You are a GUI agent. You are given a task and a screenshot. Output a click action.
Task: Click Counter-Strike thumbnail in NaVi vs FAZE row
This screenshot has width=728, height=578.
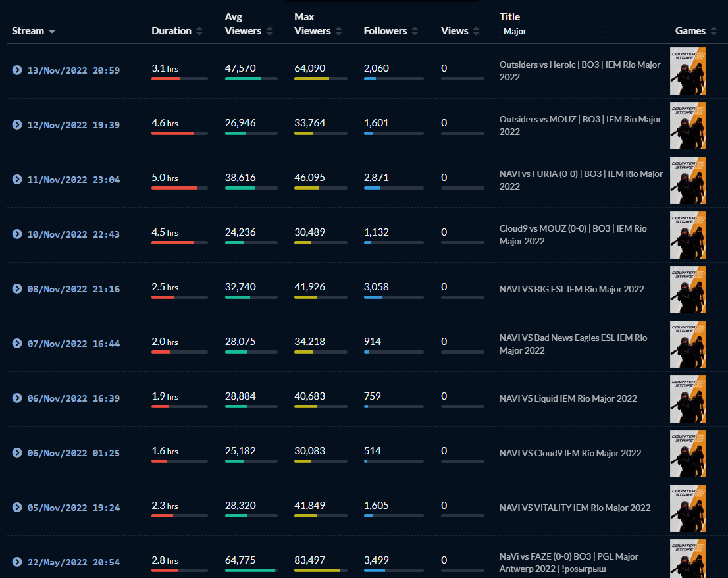tap(688, 558)
